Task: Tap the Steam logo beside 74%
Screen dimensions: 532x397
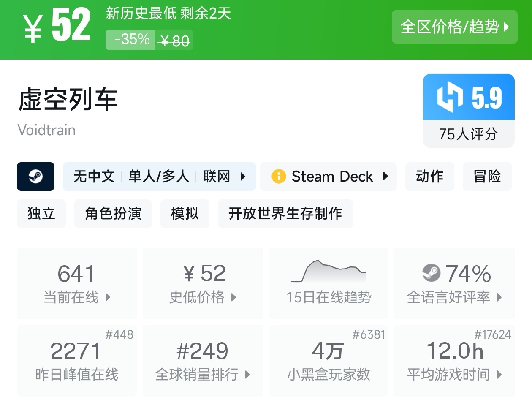Action: click(x=431, y=273)
